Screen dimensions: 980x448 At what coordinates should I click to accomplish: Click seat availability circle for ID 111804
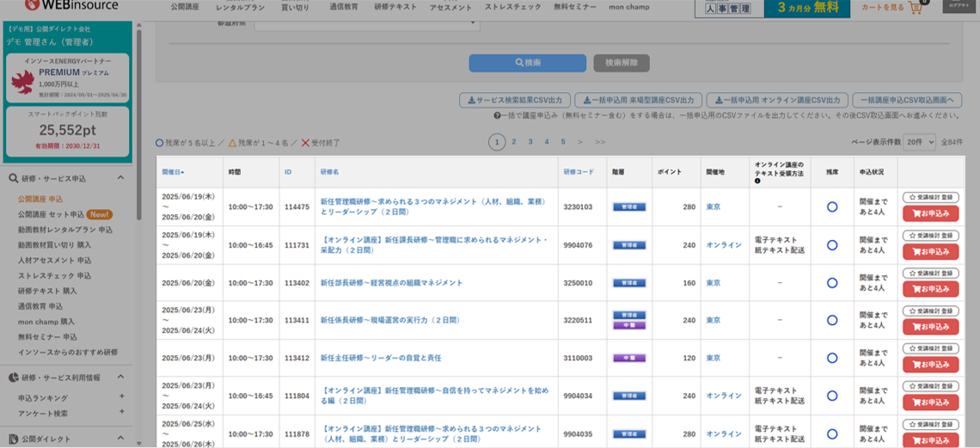point(832,396)
